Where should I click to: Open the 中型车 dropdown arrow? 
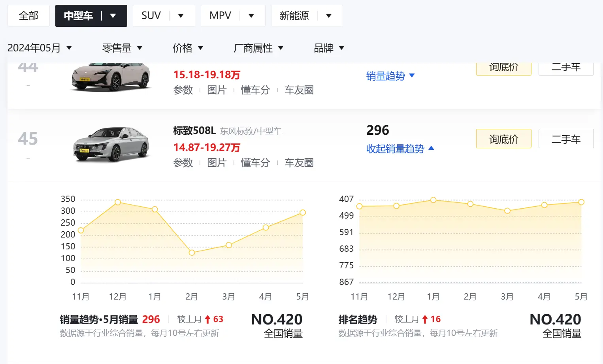pyautogui.click(x=113, y=16)
